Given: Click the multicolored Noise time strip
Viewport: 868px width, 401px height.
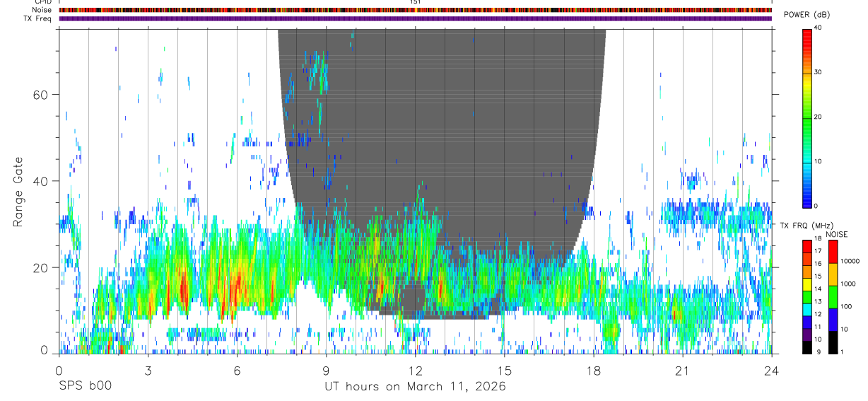Looking at the screenshot, I should (416, 10).
